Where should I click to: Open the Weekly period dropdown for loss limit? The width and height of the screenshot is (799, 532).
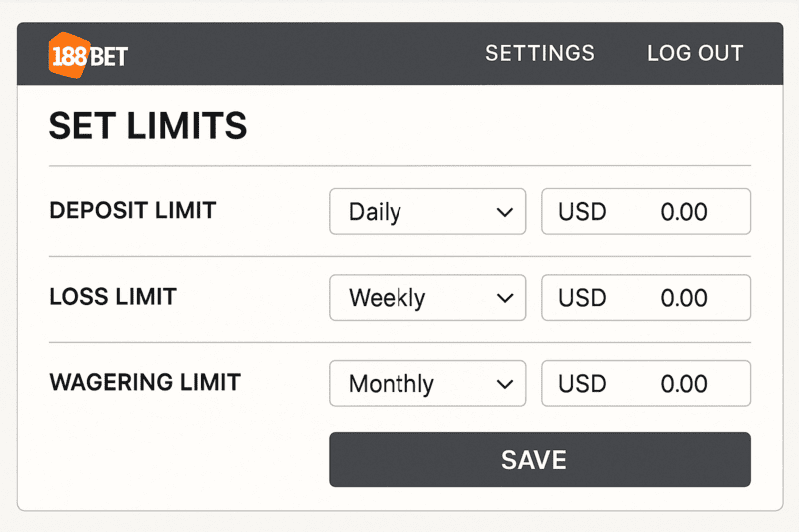click(x=427, y=297)
